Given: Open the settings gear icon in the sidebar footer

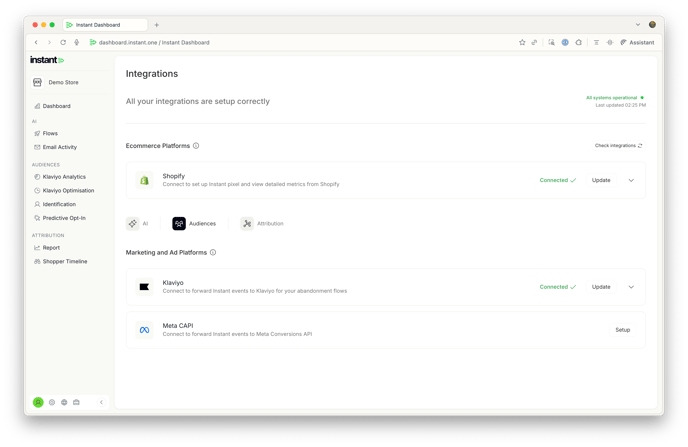Looking at the screenshot, I should click(52, 402).
